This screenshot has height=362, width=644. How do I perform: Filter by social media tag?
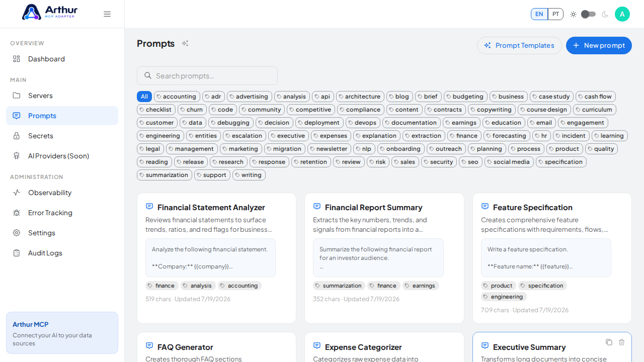[x=509, y=162]
